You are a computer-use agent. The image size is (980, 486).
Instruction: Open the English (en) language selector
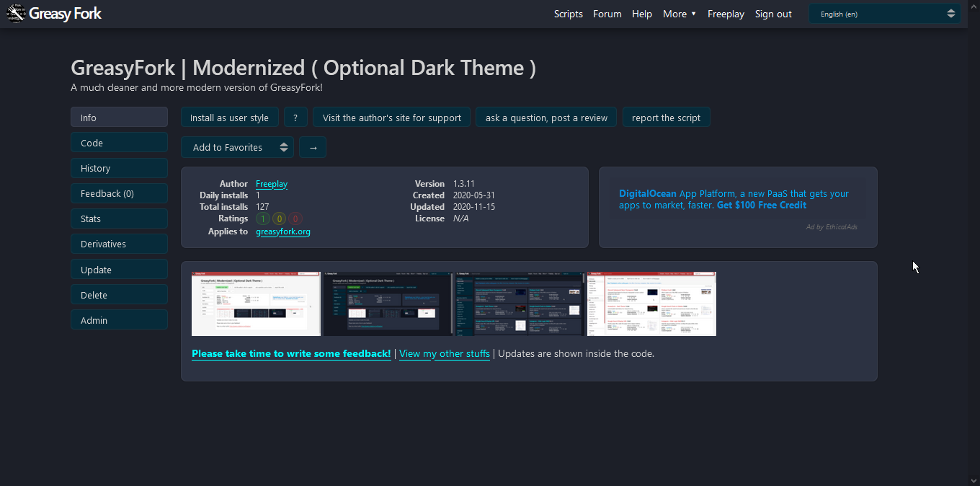pos(885,14)
